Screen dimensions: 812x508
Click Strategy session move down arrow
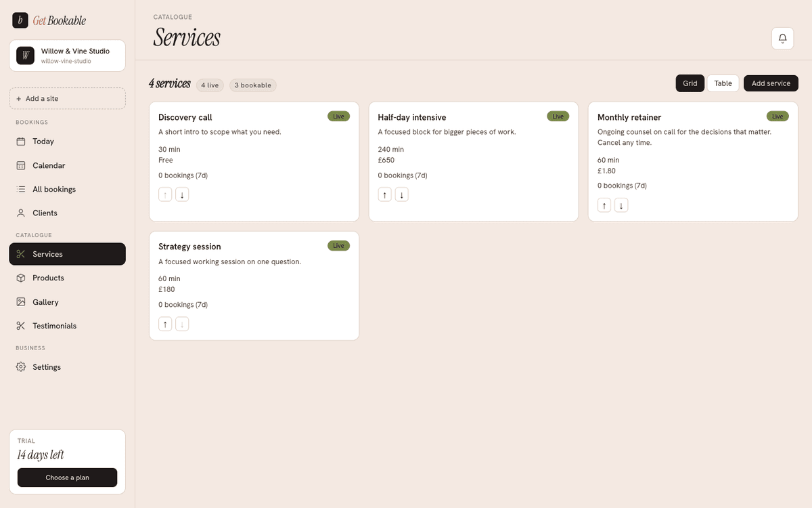click(x=182, y=324)
